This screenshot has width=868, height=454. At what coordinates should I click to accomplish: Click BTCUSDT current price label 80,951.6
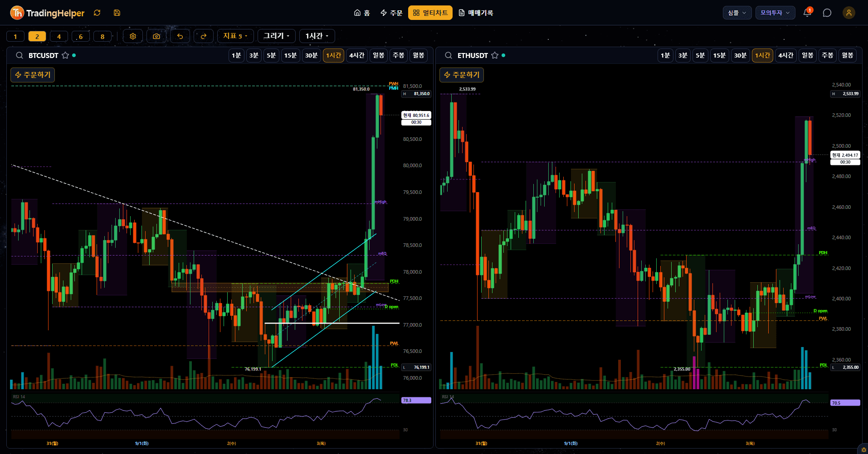(x=416, y=115)
